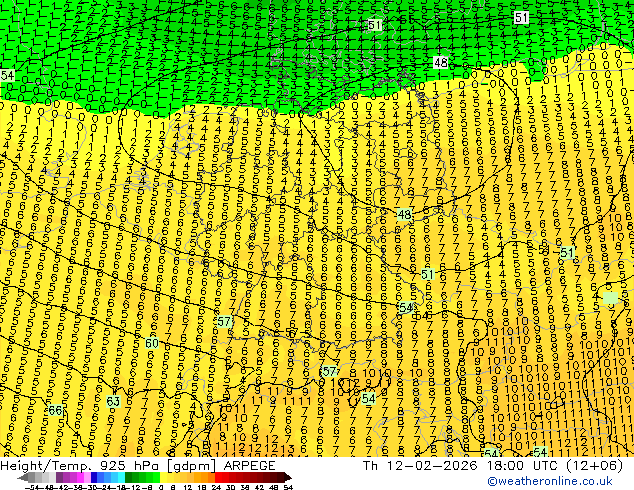
Task: Click the '12' value on the legend scale
Action: tap(187, 487)
